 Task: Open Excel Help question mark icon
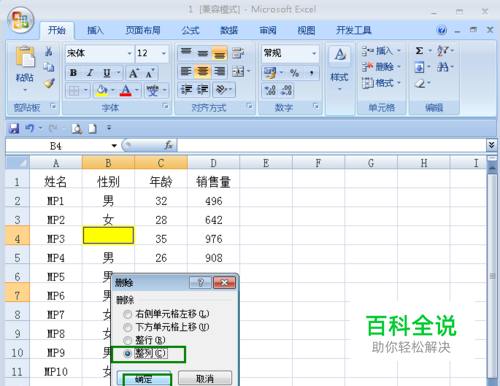tap(441, 30)
